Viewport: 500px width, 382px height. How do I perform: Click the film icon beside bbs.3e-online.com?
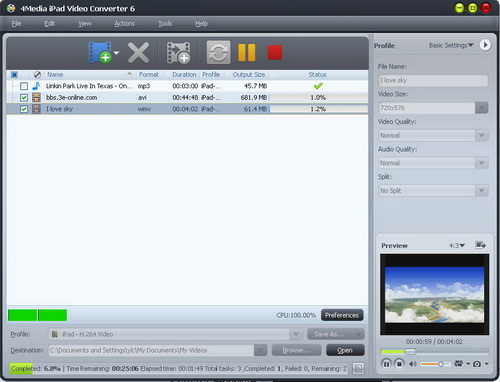tap(36, 97)
